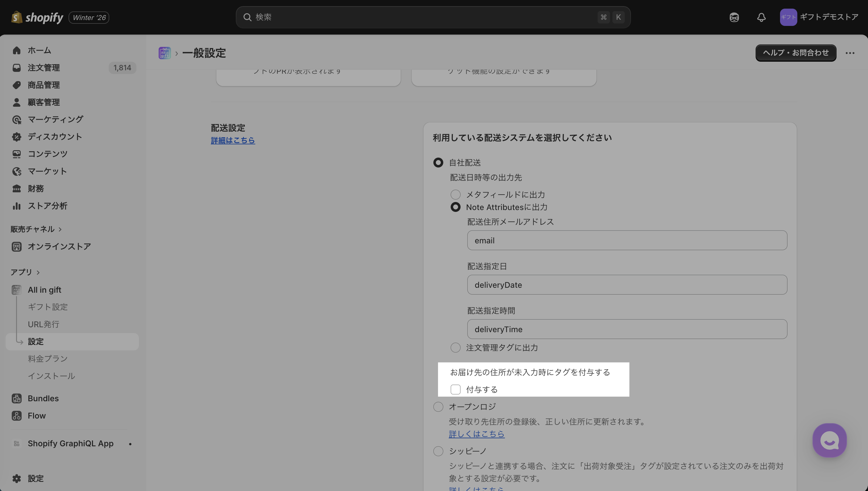Click the All in gift app icon in sidebar

click(x=17, y=290)
